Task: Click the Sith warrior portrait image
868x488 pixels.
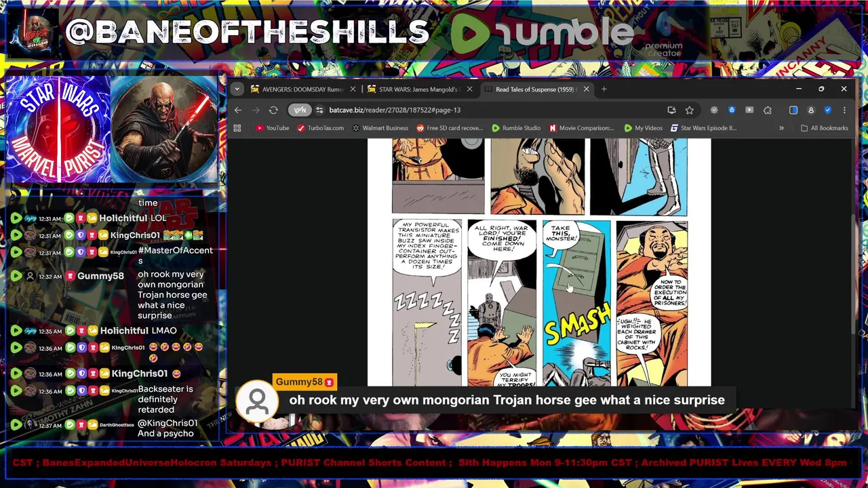Action: click(163, 130)
